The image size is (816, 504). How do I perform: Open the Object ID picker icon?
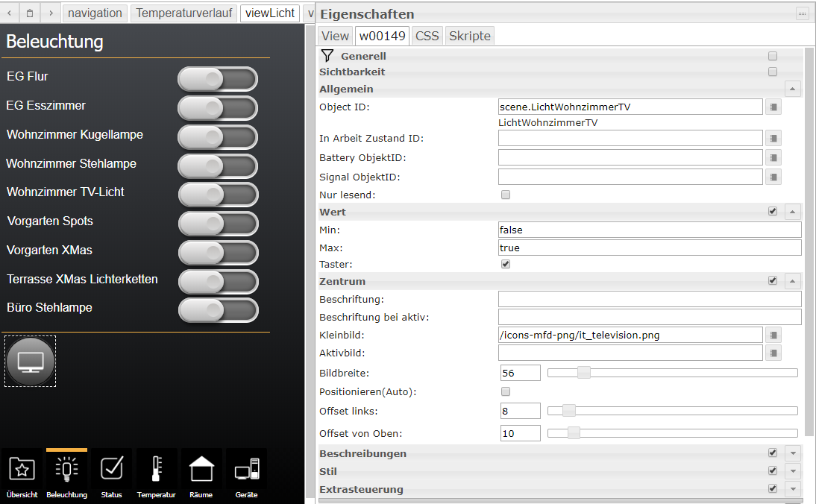tap(773, 107)
